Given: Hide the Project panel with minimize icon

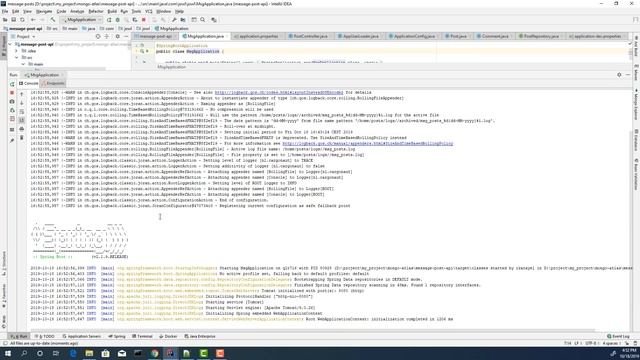Looking at the screenshot, I should (126, 36).
